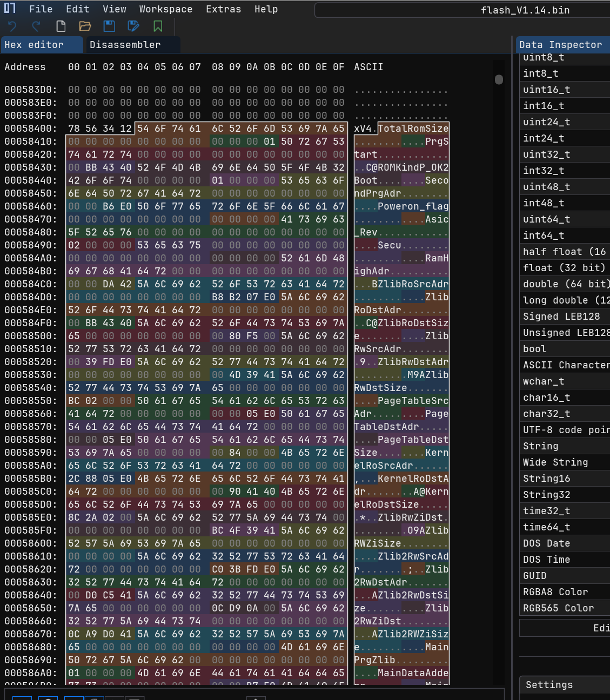Create a new file
The image size is (610, 700).
pyautogui.click(x=61, y=25)
